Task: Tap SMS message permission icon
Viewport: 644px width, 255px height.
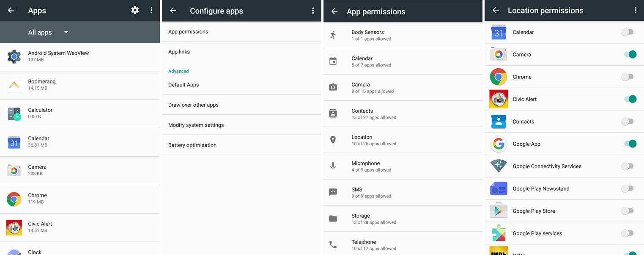Action: tap(333, 192)
